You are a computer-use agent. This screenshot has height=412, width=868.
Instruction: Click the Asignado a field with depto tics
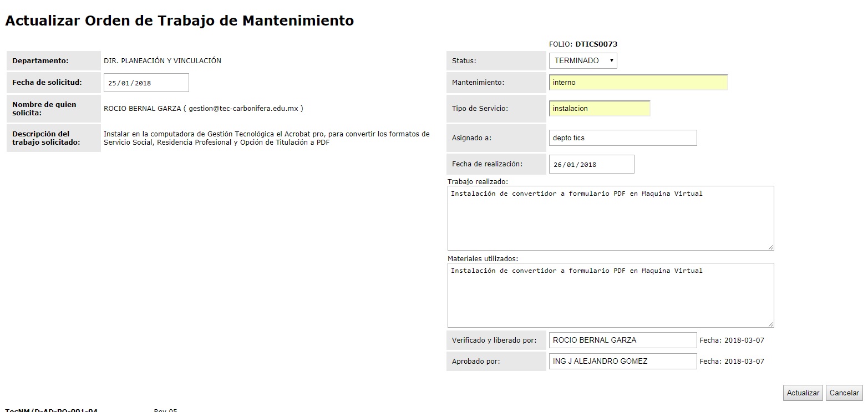click(622, 138)
